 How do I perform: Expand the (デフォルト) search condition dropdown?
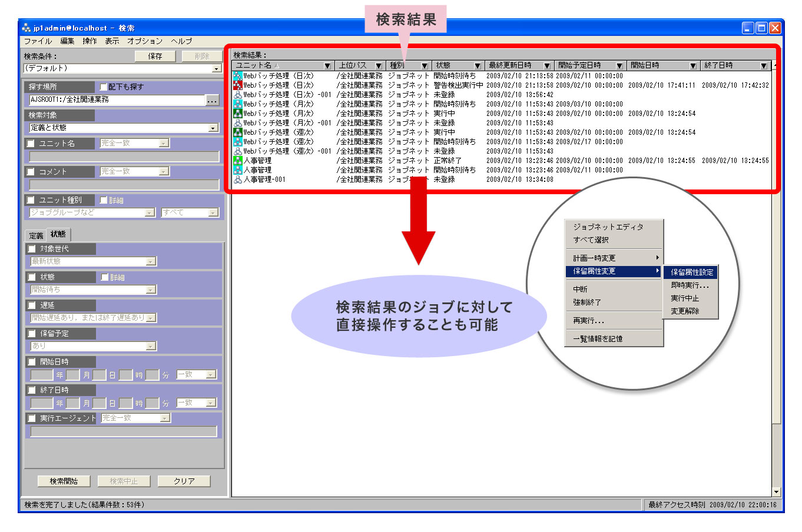click(x=216, y=69)
